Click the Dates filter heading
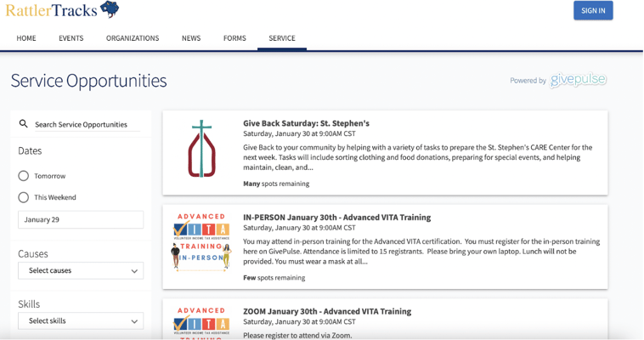The height and width of the screenshot is (340, 644). (x=30, y=151)
